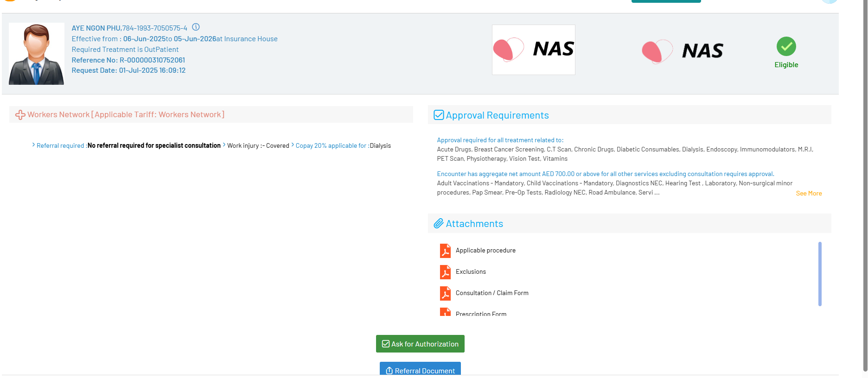Click the Attachments section heading
This screenshot has height=378, width=868.
pos(474,224)
